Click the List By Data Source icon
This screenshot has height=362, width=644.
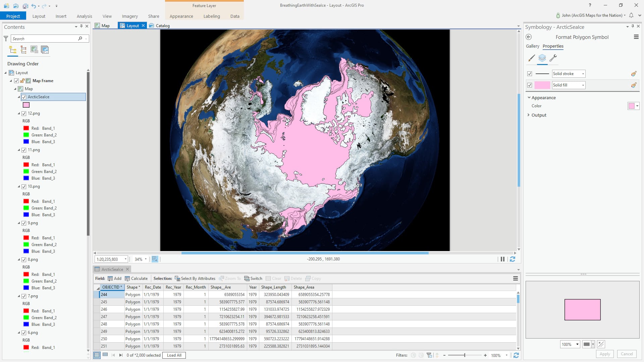[x=23, y=50]
